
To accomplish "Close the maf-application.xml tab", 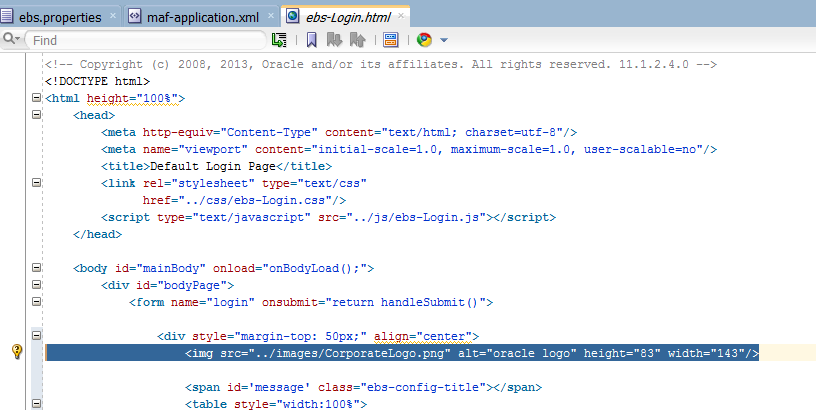I will pos(271,16).
